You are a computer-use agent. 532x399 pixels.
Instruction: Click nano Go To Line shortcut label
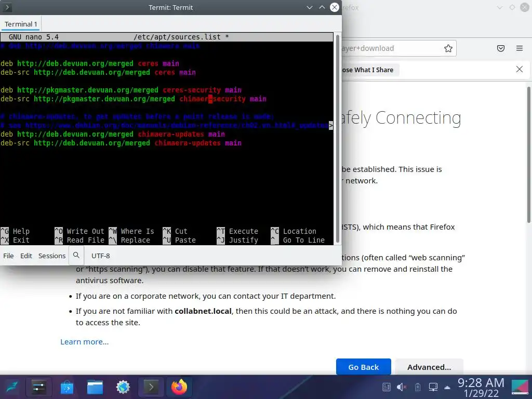[303, 240]
